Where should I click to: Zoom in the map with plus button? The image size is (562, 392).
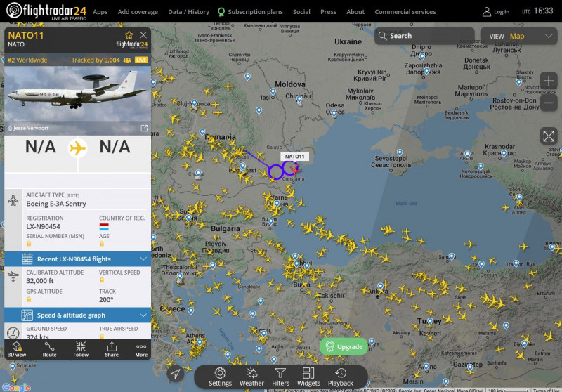click(x=549, y=81)
